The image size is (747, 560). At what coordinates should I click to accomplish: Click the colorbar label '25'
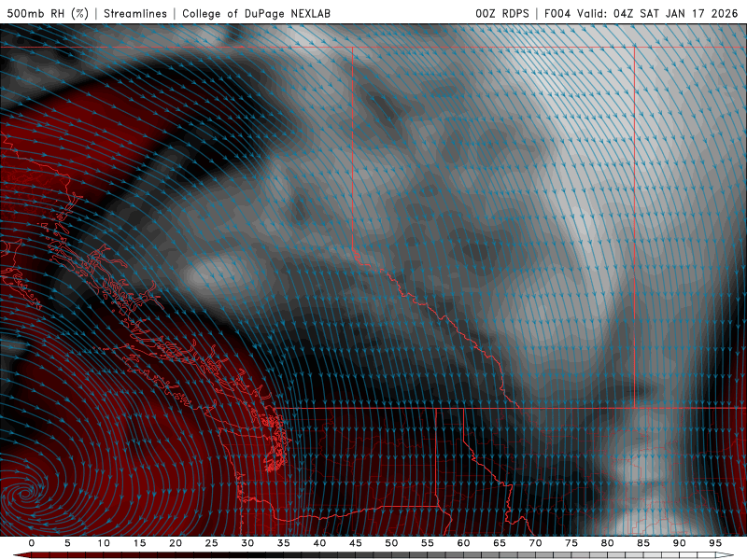pos(212,543)
